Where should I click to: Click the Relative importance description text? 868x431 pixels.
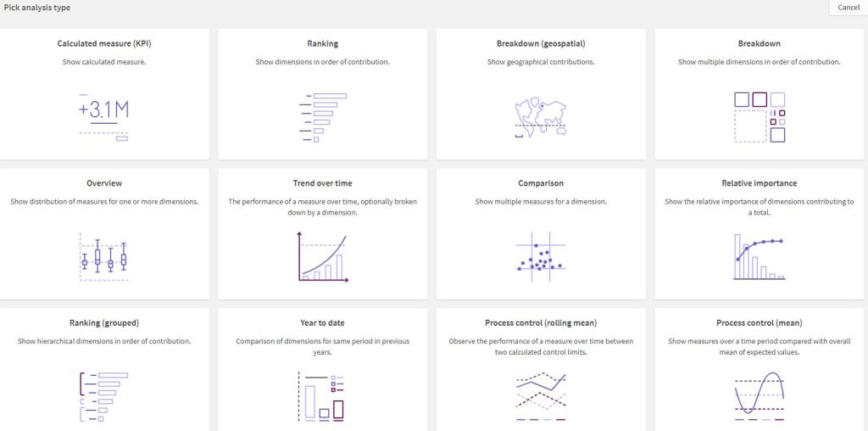point(759,207)
